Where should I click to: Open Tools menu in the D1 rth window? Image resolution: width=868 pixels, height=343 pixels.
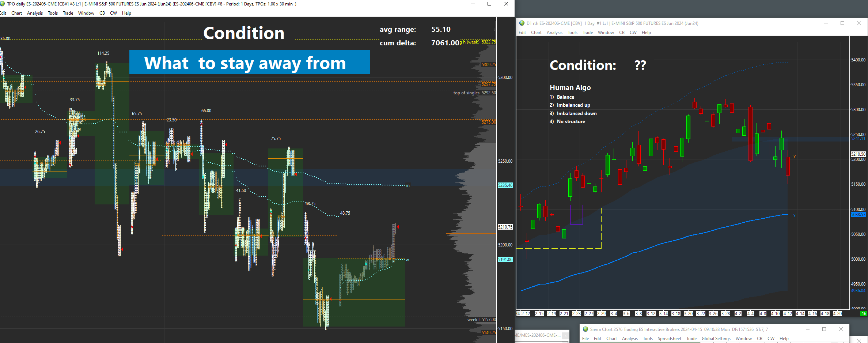(572, 33)
